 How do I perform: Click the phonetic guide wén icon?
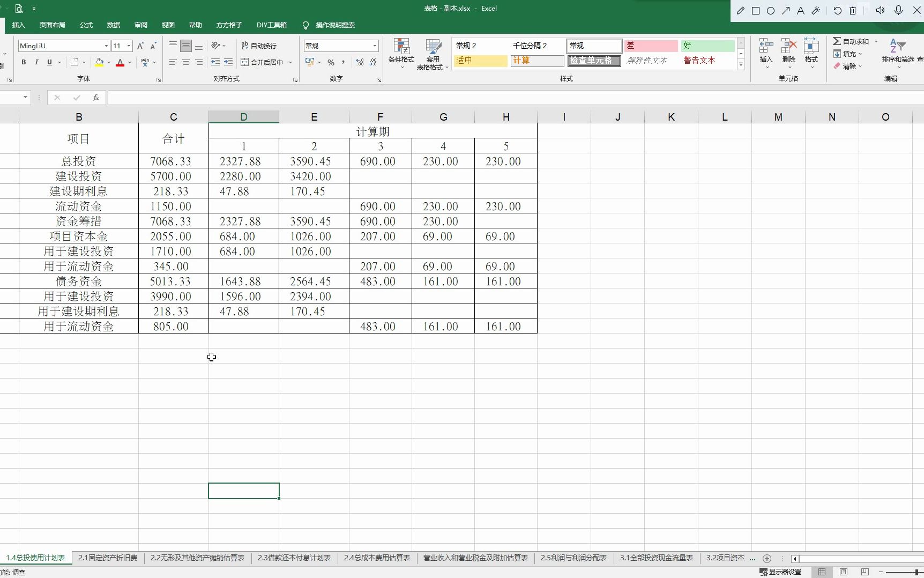tap(145, 62)
